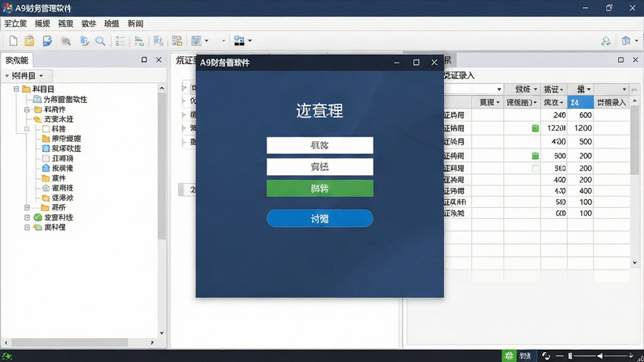This screenshot has width=644, height=362.
Task: Click the green button in the login dialog
Action: tap(320, 189)
